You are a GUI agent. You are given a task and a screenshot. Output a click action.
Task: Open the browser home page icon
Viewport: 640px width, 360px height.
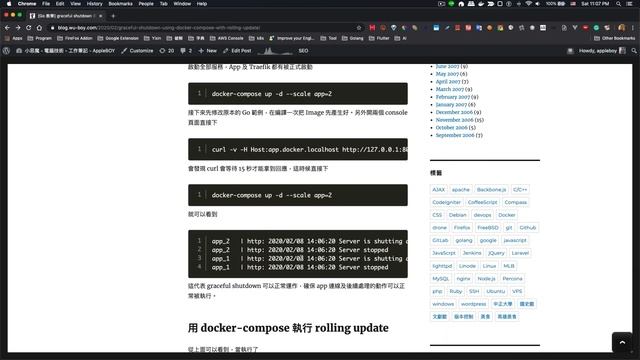pos(39,28)
